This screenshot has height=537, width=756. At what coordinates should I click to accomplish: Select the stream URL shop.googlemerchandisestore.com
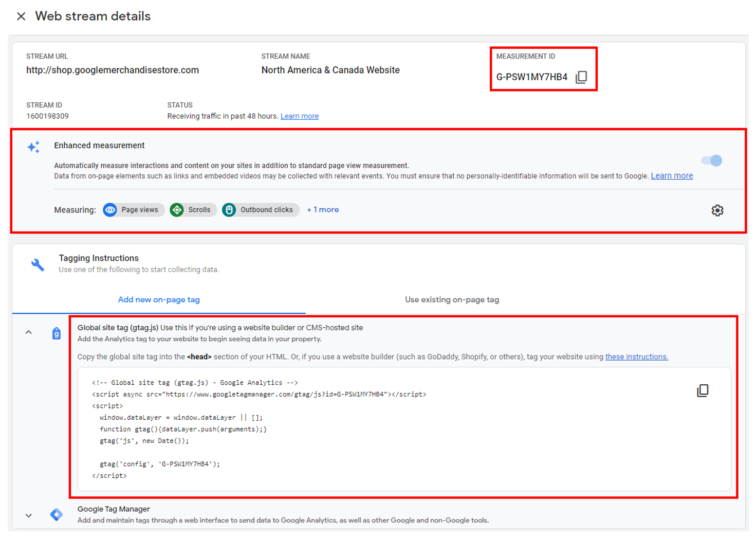pyautogui.click(x=113, y=70)
